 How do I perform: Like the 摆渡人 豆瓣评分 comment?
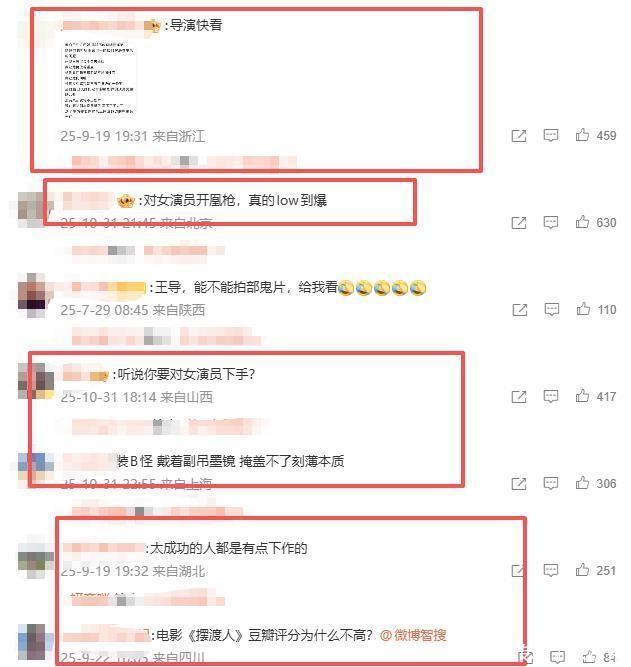coord(589,656)
